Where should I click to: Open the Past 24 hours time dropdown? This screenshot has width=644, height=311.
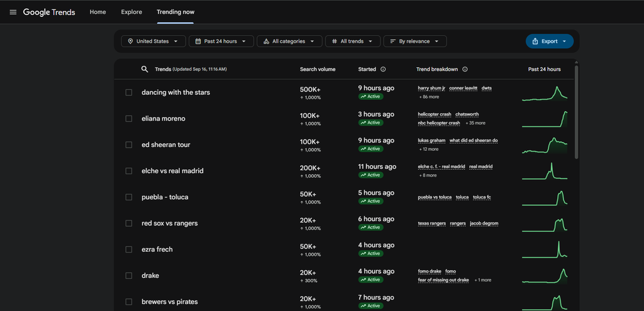pos(221,41)
